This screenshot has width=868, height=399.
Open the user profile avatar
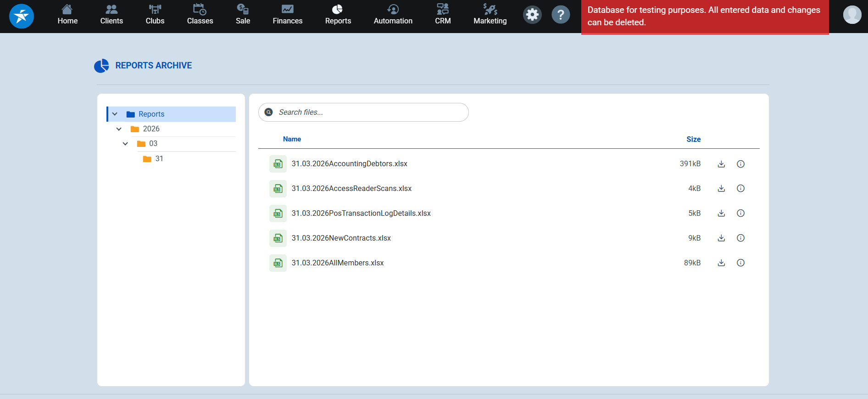[x=852, y=15]
